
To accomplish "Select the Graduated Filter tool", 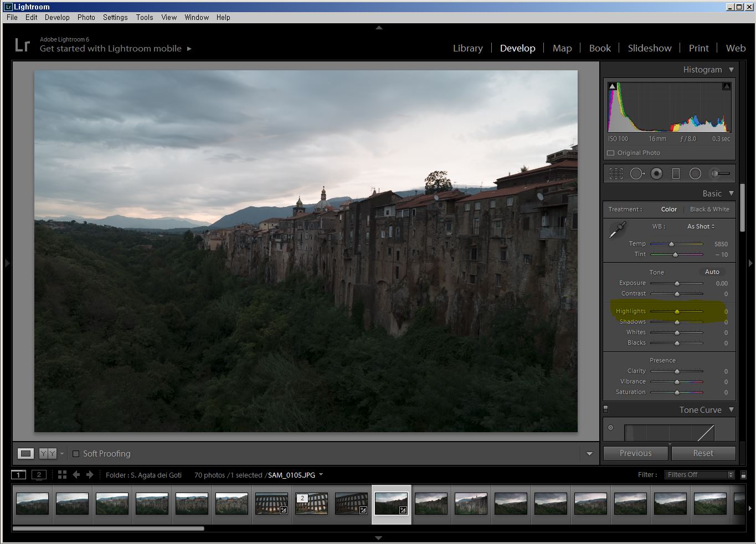I will pos(676,174).
